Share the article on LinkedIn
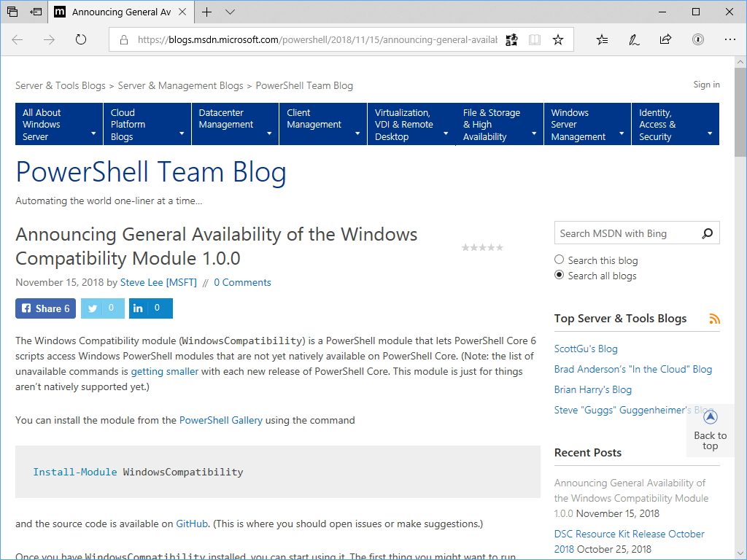The width and height of the screenshot is (747, 560). (x=139, y=308)
